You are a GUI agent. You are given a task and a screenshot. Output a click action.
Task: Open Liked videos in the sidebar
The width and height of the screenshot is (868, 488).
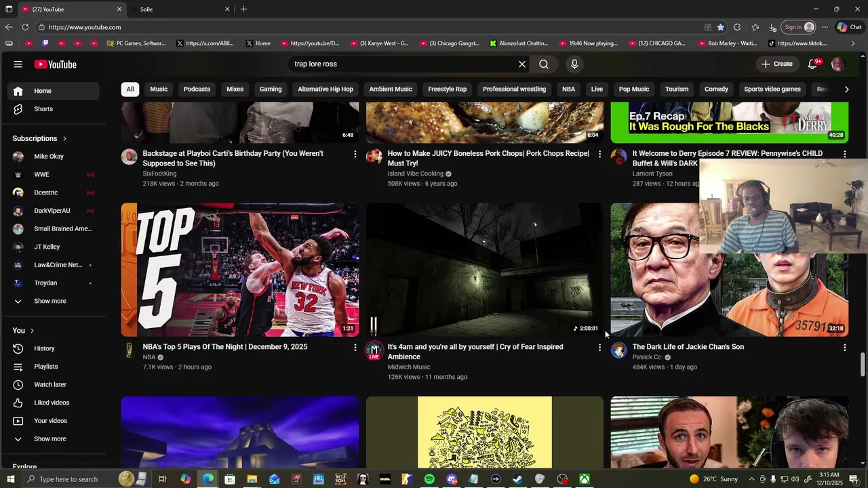(53, 403)
